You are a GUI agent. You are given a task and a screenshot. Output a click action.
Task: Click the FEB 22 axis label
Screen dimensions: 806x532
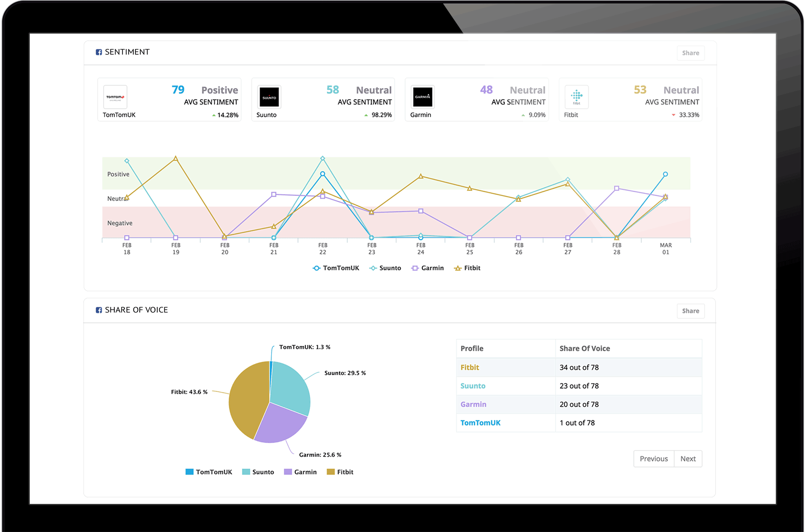coord(323,249)
